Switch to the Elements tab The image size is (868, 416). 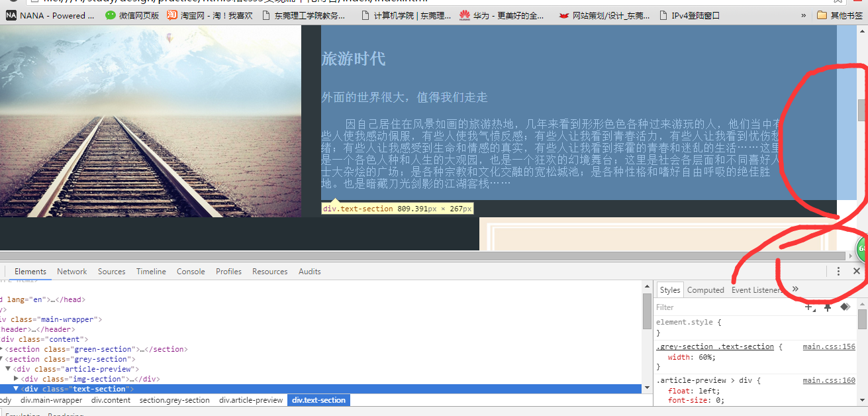(30, 272)
